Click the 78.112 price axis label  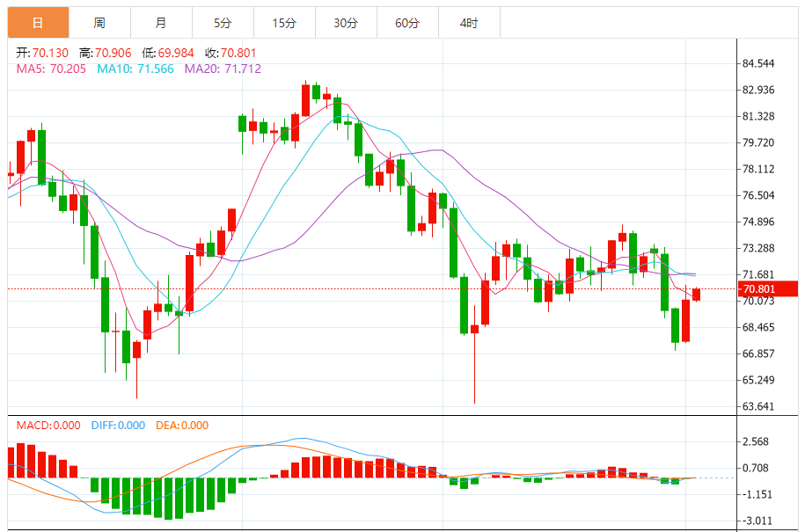(x=758, y=169)
